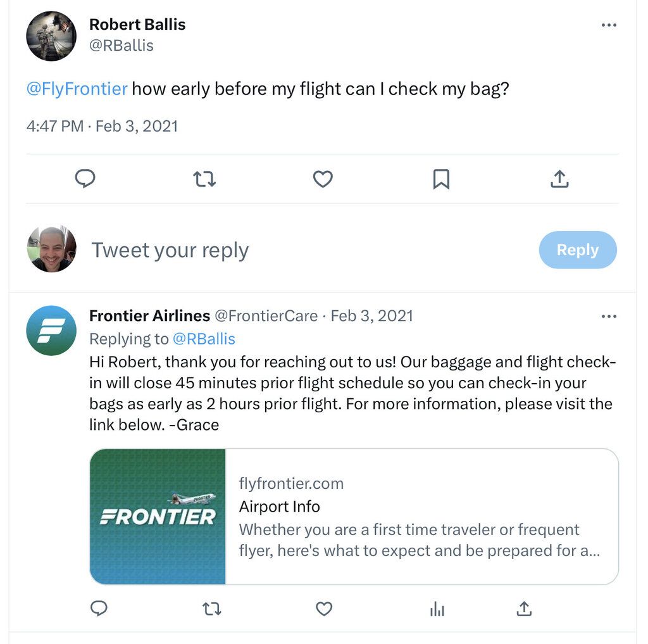Click the Frontier Airlines profile logo avatar
648x644 pixels.
(51, 330)
